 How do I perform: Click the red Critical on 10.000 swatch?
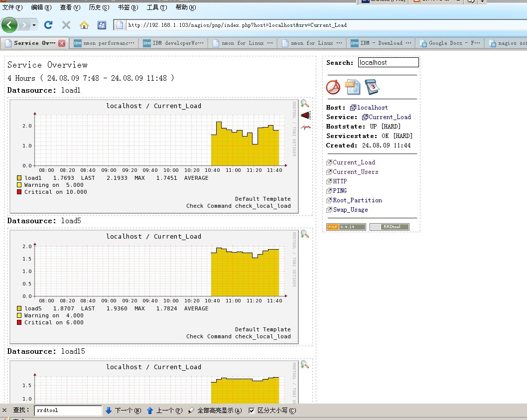[19, 192]
